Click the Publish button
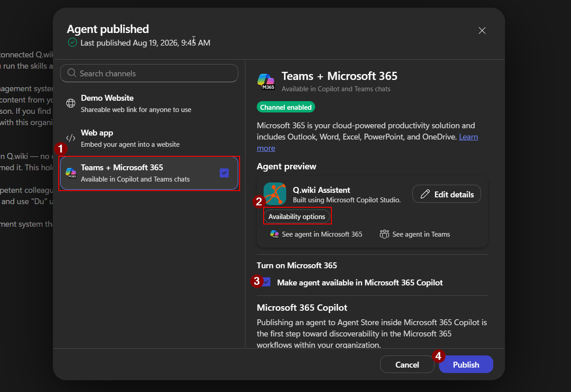 [x=466, y=364]
